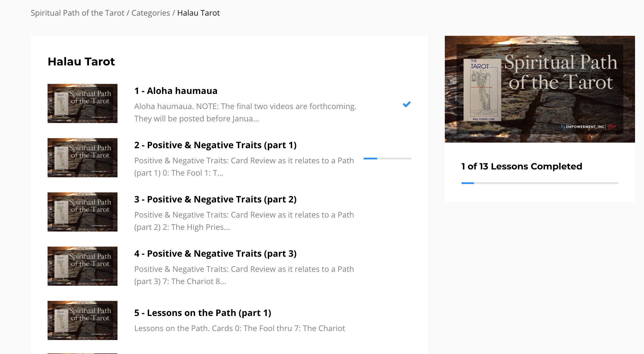Image resolution: width=644 pixels, height=354 pixels.
Task: Click the thumbnail for Aloha haumaua lesson
Action: tap(83, 103)
